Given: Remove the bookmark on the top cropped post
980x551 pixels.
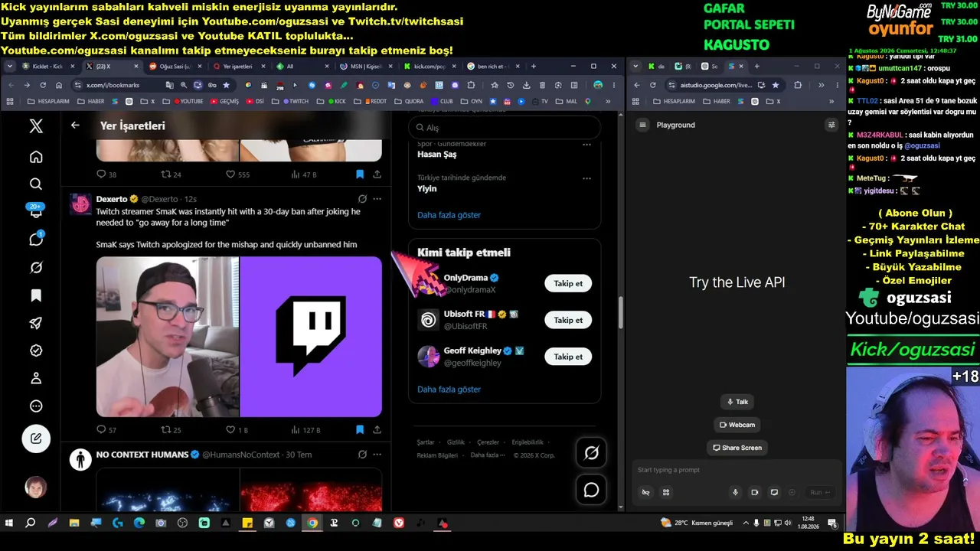Looking at the screenshot, I should tap(360, 174).
